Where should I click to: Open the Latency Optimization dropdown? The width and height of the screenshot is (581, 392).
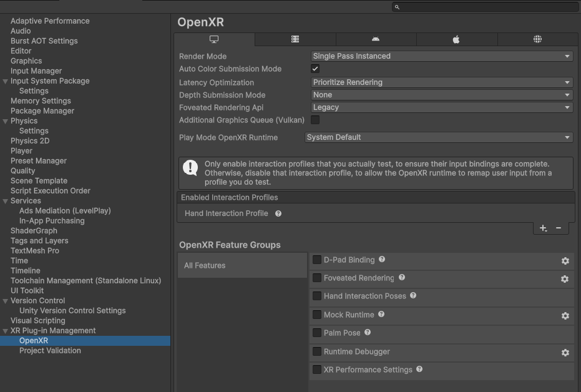[442, 82]
